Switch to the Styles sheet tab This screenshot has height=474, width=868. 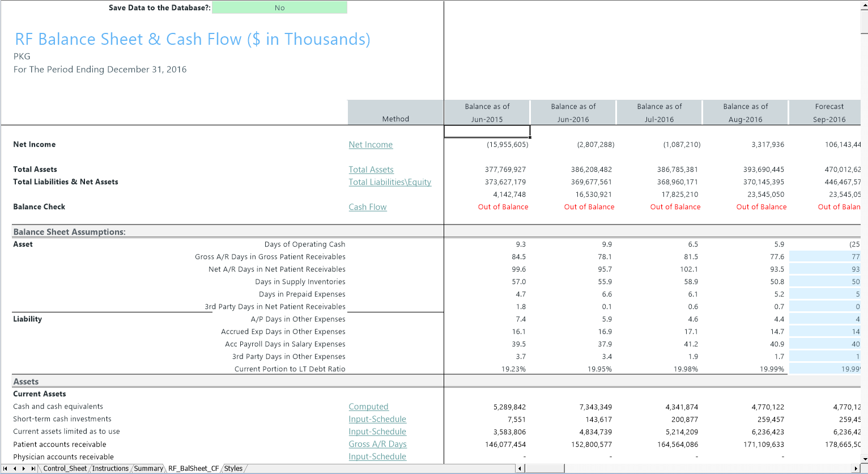click(x=233, y=468)
